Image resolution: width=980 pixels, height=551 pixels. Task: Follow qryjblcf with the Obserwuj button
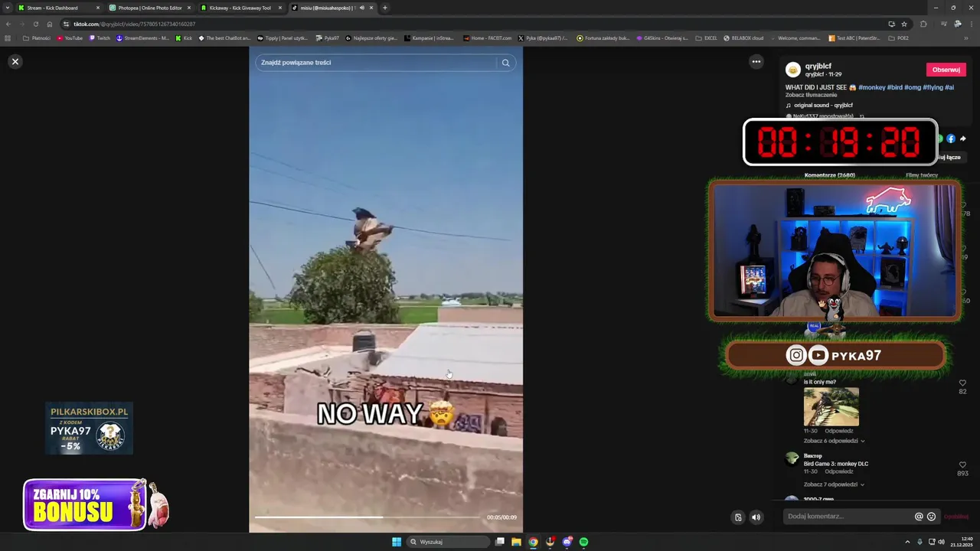(946, 70)
